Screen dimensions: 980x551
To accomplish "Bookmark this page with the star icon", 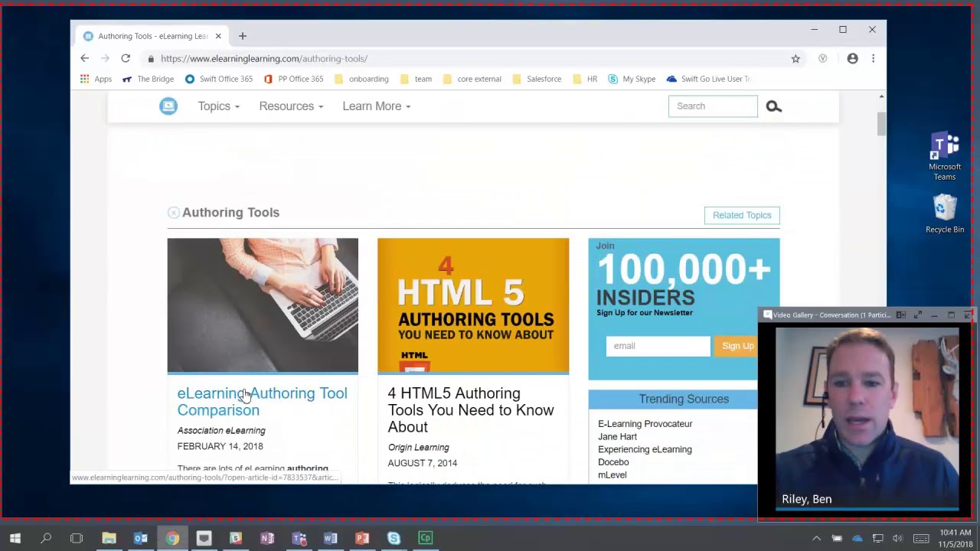I will pyautogui.click(x=795, y=58).
